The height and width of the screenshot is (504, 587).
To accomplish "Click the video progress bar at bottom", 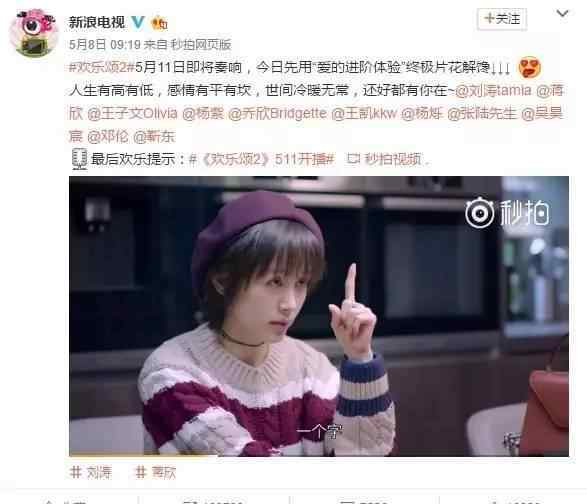I will coord(319,455).
